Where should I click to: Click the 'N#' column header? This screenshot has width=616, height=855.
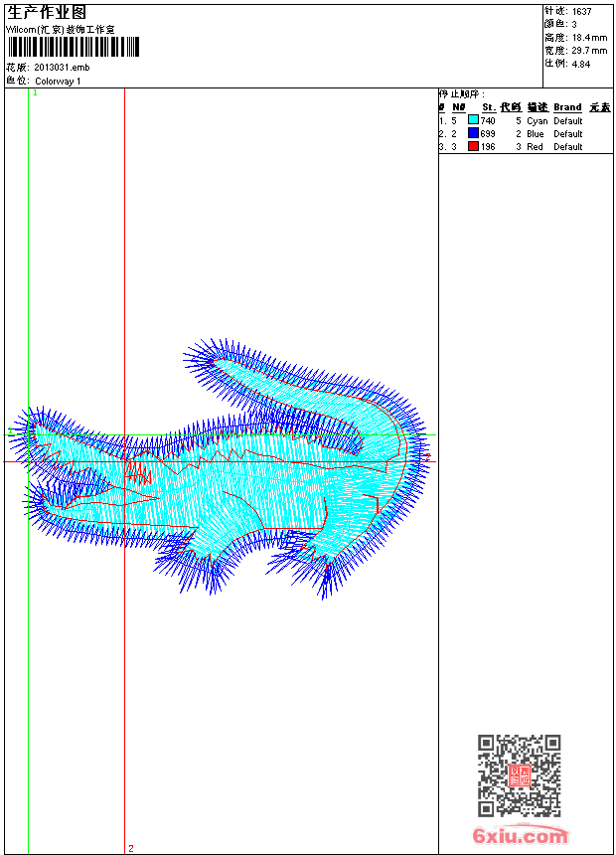tap(459, 107)
